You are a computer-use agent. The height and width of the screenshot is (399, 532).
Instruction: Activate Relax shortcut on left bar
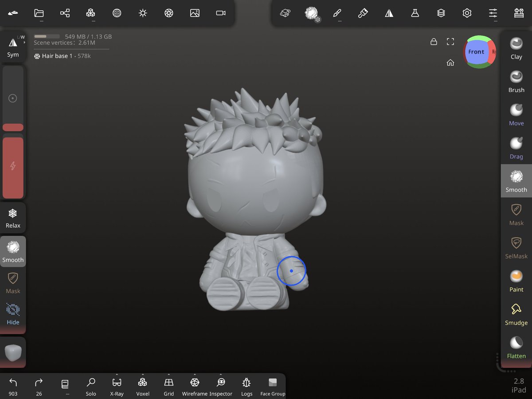click(x=13, y=219)
